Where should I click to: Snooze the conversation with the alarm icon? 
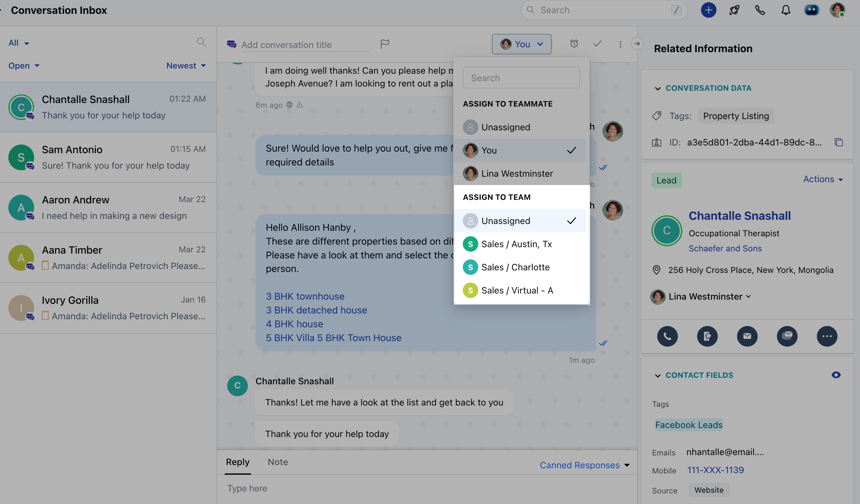tap(574, 44)
